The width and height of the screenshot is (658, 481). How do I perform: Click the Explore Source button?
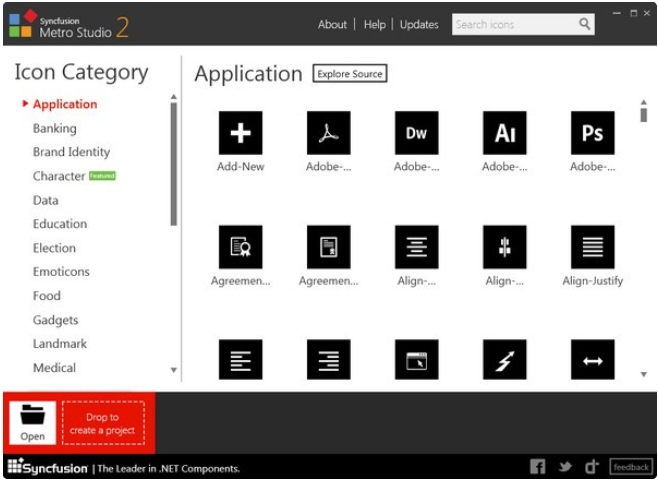click(x=350, y=74)
